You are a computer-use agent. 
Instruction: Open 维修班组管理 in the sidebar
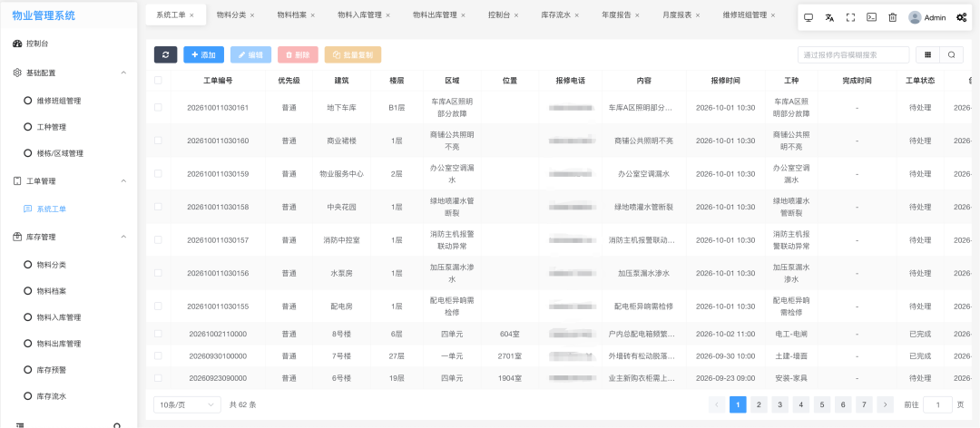[x=59, y=101]
